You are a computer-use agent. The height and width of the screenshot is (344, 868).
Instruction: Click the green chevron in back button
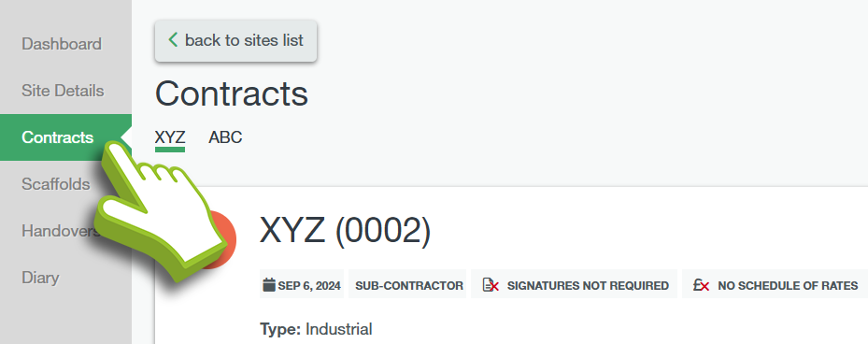pyautogui.click(x=173, y=40)
